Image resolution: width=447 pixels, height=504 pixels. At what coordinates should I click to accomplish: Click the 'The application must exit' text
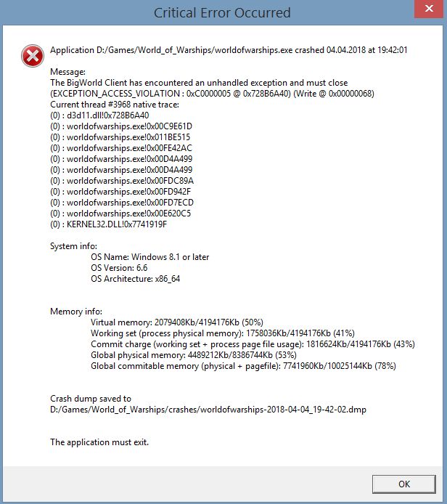[x=99, y=442]
